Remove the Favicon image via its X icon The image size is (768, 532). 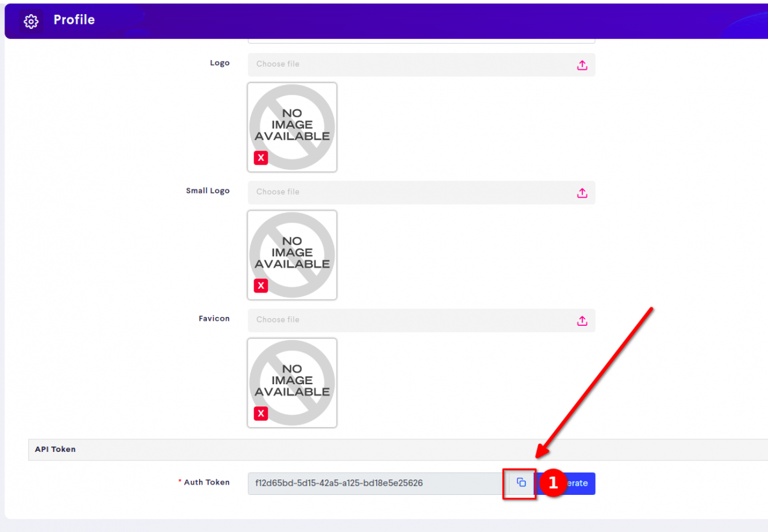[x=260, y=414]
